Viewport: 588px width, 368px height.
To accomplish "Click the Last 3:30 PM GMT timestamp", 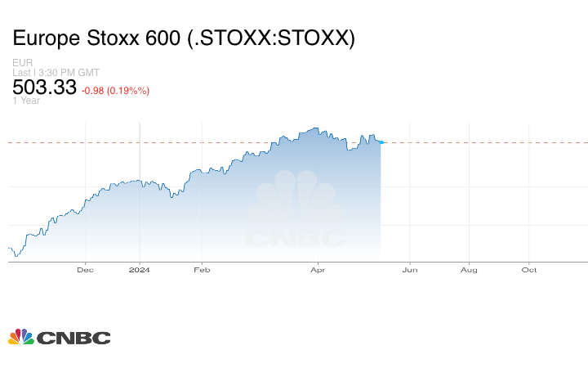I will tap(56, 73).
